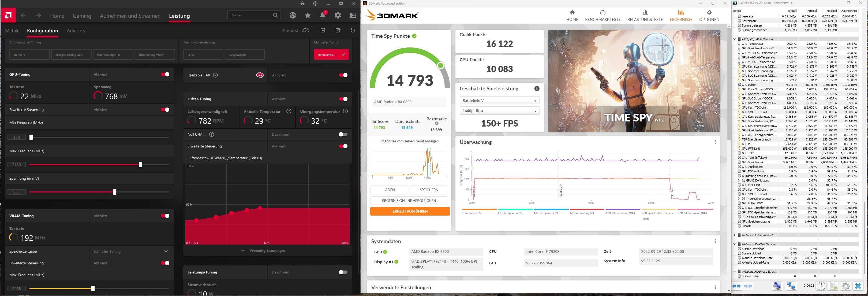Enable the Null U/Min. toggle
This screenshot has width=868, height=296.
pyautogui.click(x=343, y=134)
